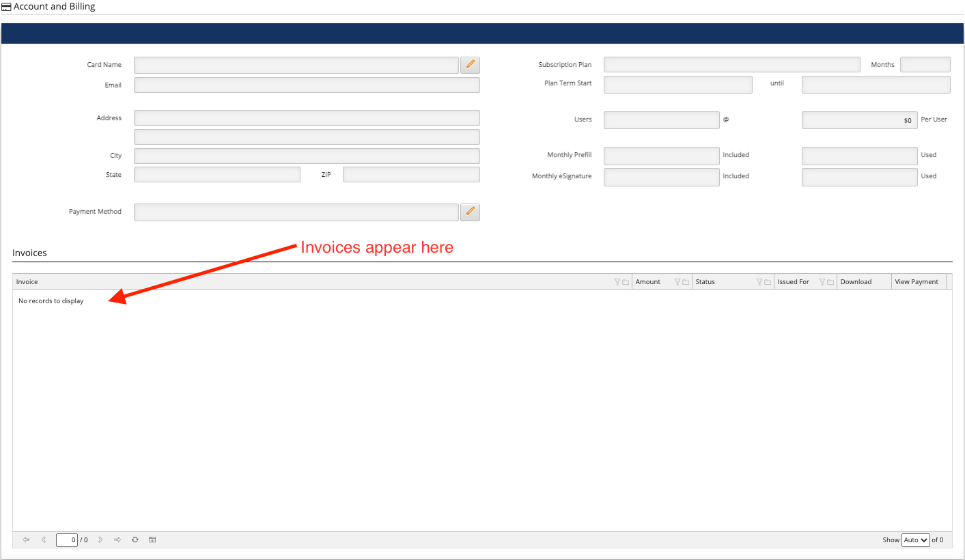Image resolution: width=965 pixels, height=560 pixels.
Task: Go to next page of invoices
Action: click(100, 540)
